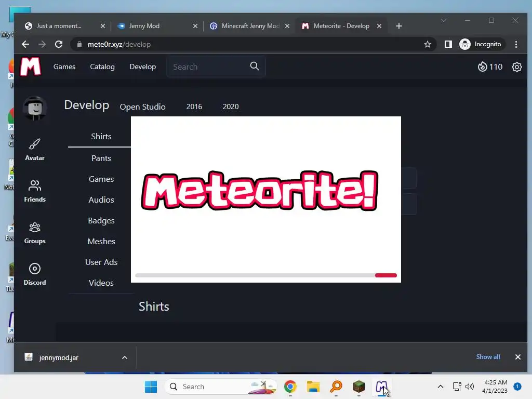Open a new browser tab
The height and width of the screenshot is (399, 532).
point(399,26)
